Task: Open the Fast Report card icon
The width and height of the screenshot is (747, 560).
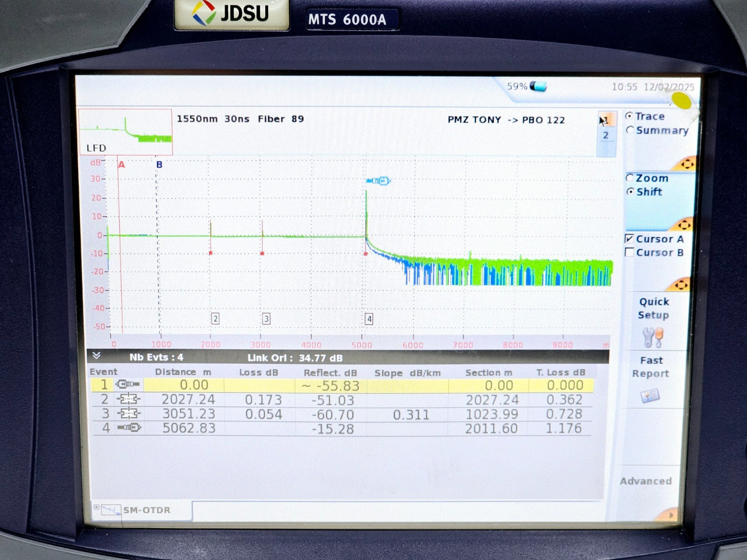Action: 650,396
